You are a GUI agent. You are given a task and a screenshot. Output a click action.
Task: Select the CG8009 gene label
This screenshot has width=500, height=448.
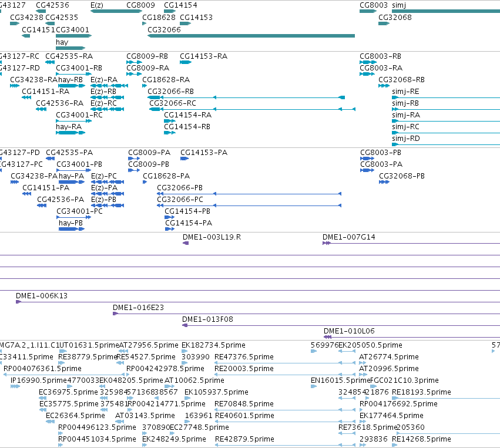(x=140, y=5)
